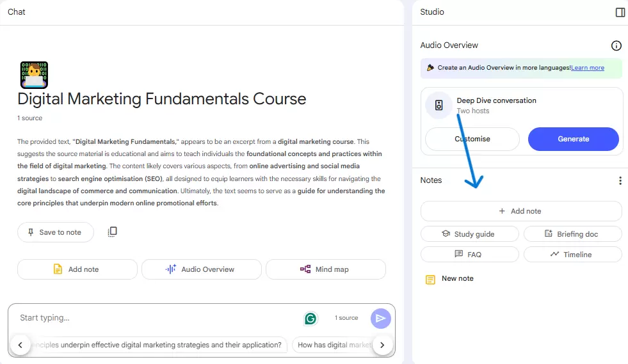Open Audio Overview info icon
The height and width of the screenshot is (364, 628).
click(x=616, y=45)
